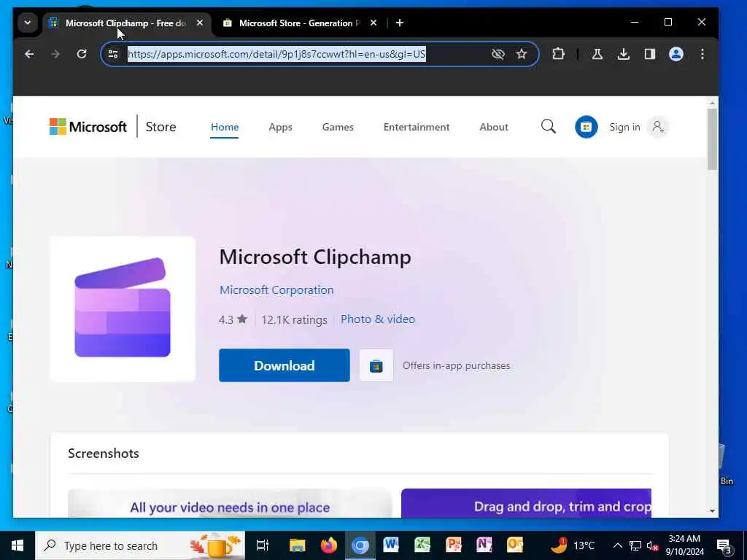Open the 'All your video needs' screenshot

coord(230,503)
